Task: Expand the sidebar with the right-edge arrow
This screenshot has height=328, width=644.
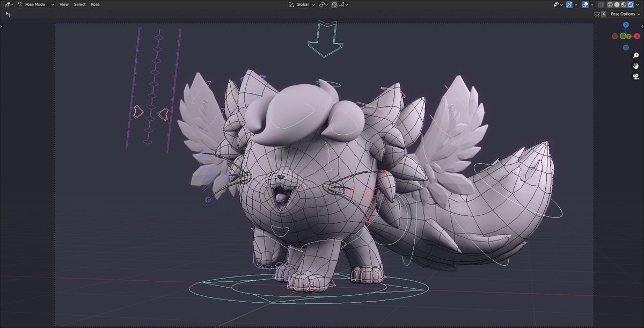Action: click(x=642, y=26)
